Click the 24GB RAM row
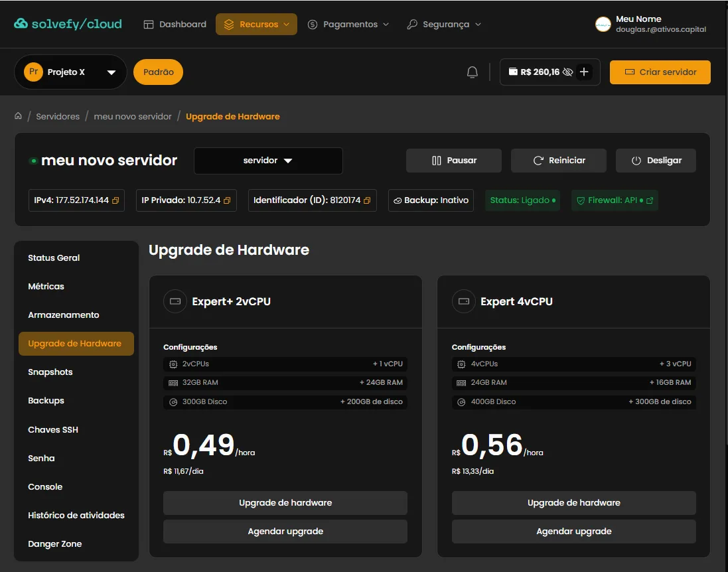728x572 pixels. (574, 383)
